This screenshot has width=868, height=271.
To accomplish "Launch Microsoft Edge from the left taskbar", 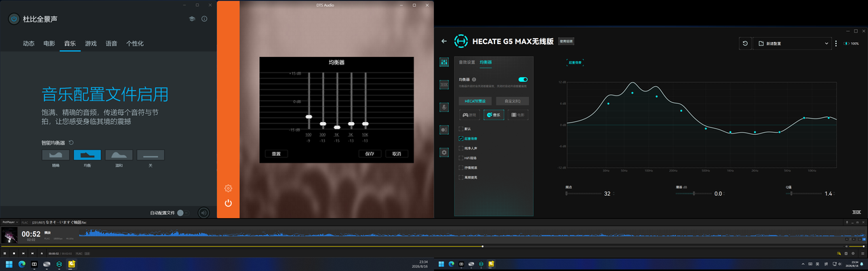I will point(22,264).
